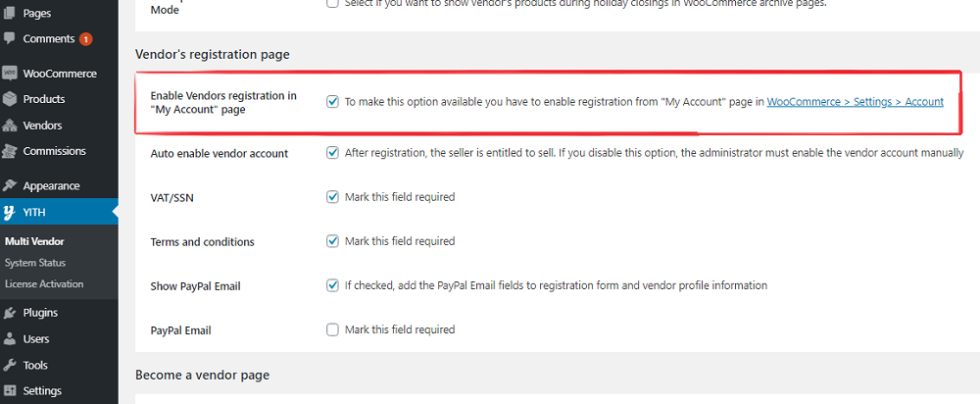Click the Vendors store icon

[10, 126]
